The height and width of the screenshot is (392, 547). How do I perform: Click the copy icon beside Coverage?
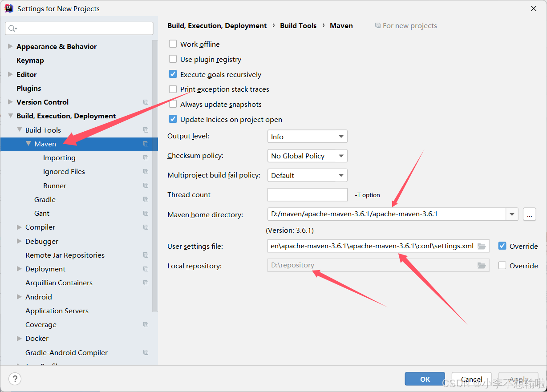146,324
